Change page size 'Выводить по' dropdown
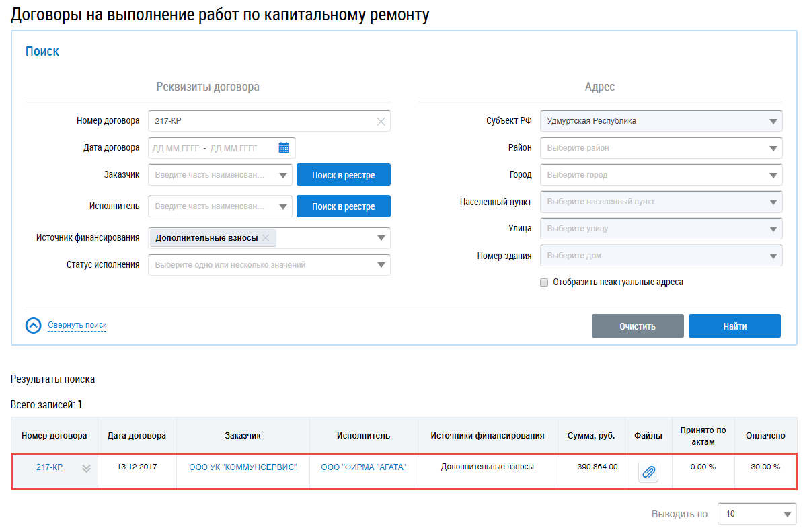 pyautogui.click(x=787, y=515)
